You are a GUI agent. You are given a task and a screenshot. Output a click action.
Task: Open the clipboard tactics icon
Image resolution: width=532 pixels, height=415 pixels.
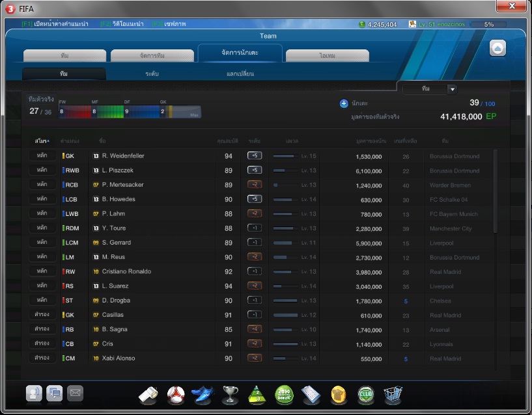click(311, 395)
